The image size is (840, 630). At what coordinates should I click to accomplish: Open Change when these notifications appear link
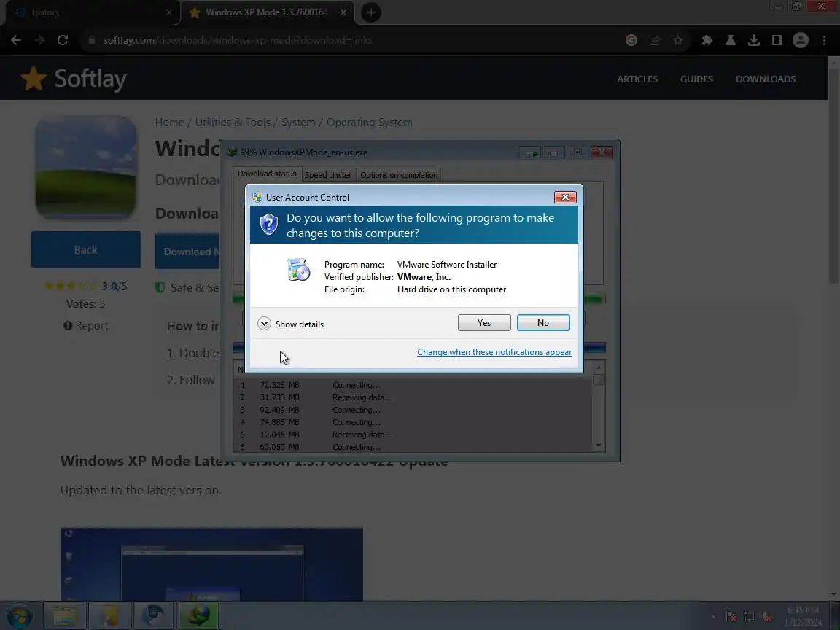tap(494, 352)
